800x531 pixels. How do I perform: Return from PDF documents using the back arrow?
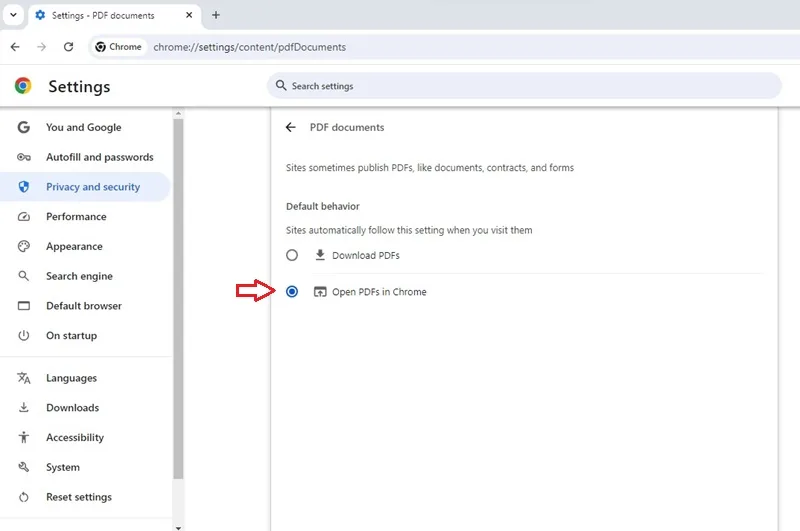(x=291, y=128)
